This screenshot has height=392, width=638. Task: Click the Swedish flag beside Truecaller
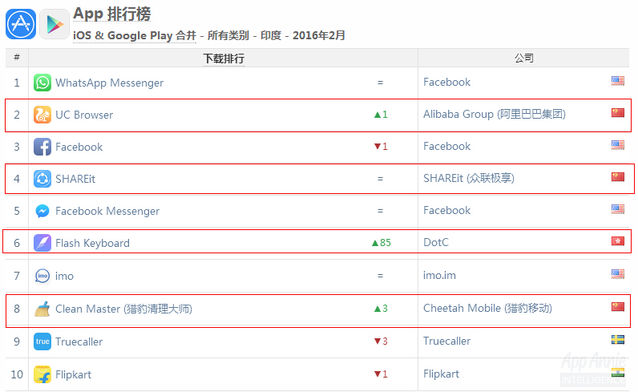[618, 339]
